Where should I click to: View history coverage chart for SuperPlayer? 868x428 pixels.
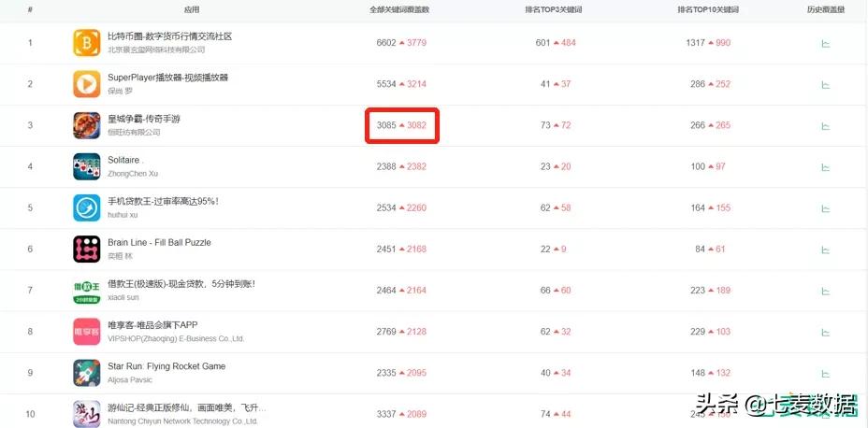tap(825, 85)
